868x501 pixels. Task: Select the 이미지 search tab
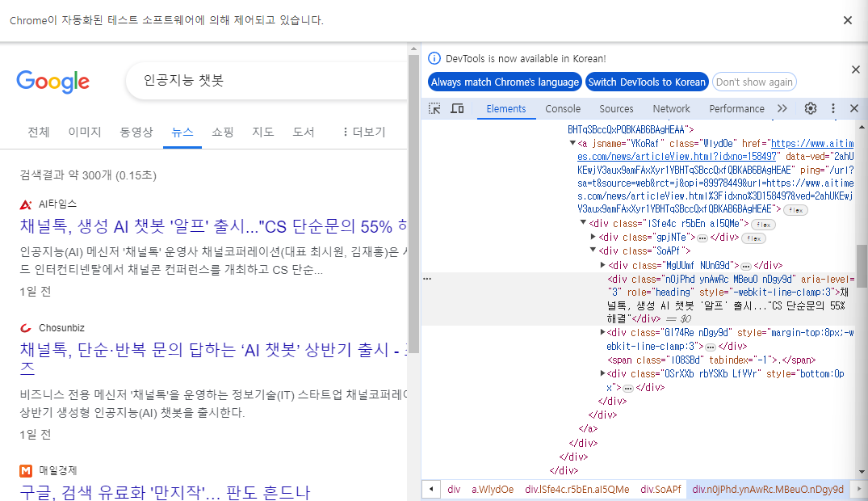85,132
